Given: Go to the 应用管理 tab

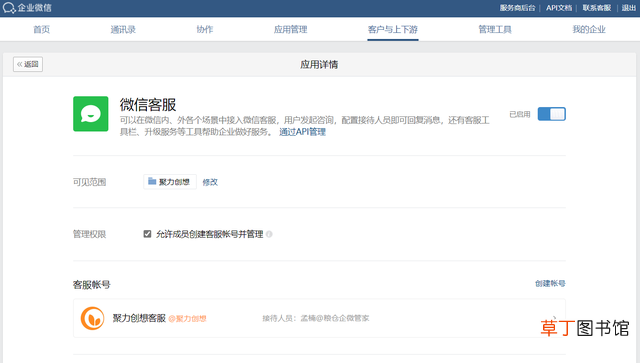Looking at the screenshot, I should click(x=290, y=29).
